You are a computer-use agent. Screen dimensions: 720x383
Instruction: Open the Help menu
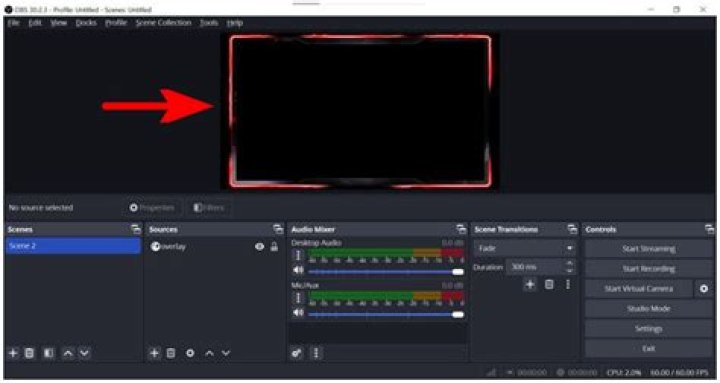[x=235, y=23]
